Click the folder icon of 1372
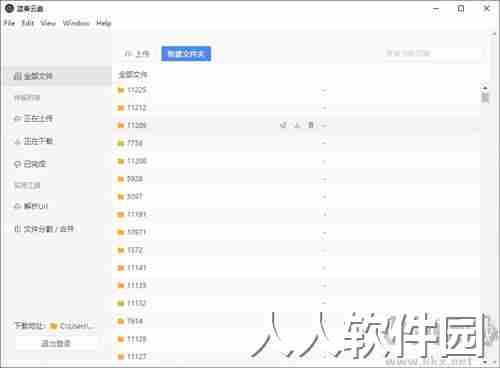The image size is (500, 368). tap(121, 250)
